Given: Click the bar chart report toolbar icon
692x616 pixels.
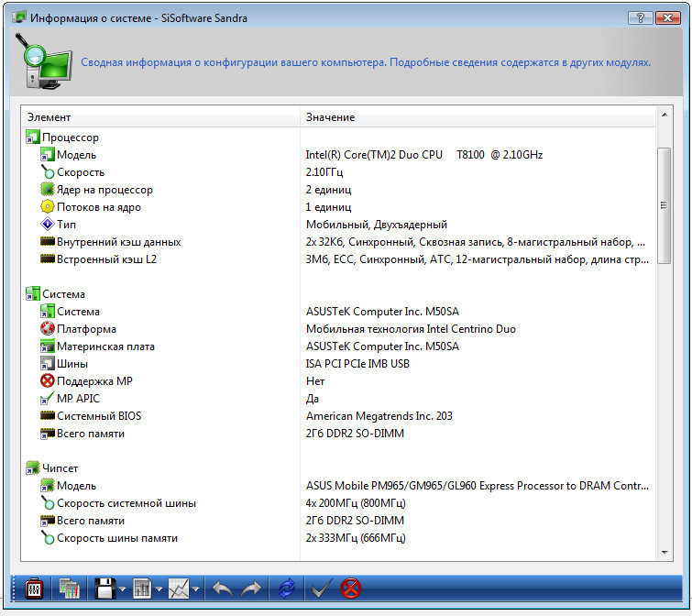Looking at the screenshot, I should click(x=142, y=588).
